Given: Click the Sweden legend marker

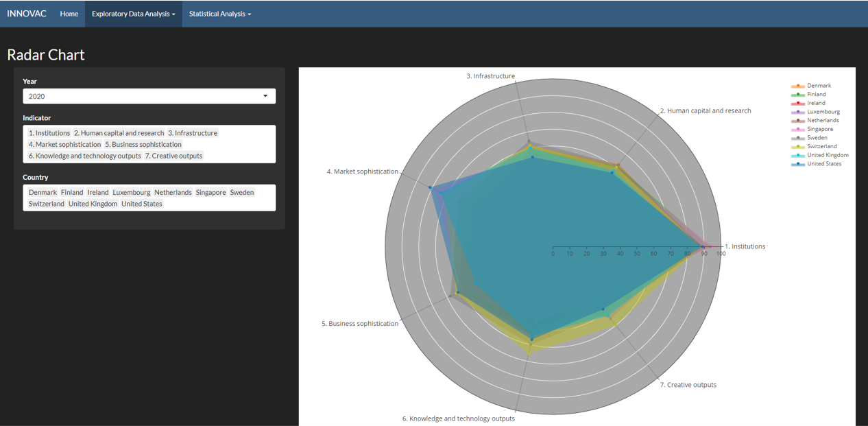Looking at the screenshot, I should pyautogui.click(x=797, y=138).
